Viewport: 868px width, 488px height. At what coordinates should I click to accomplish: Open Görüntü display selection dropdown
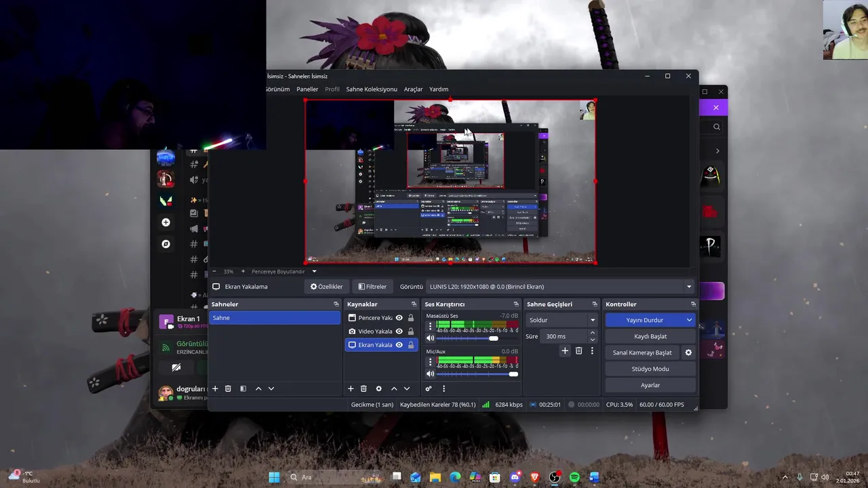[x=560, y=287]
